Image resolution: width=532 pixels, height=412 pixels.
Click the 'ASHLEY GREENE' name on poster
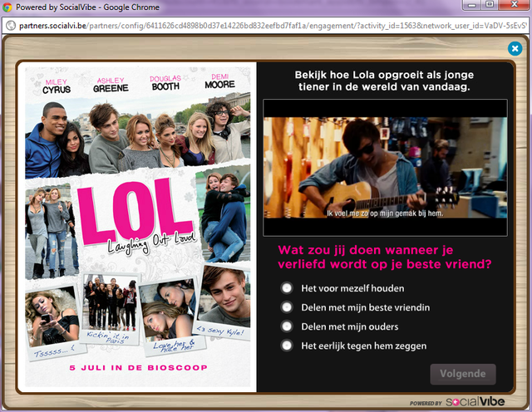(x=111, y=85)
